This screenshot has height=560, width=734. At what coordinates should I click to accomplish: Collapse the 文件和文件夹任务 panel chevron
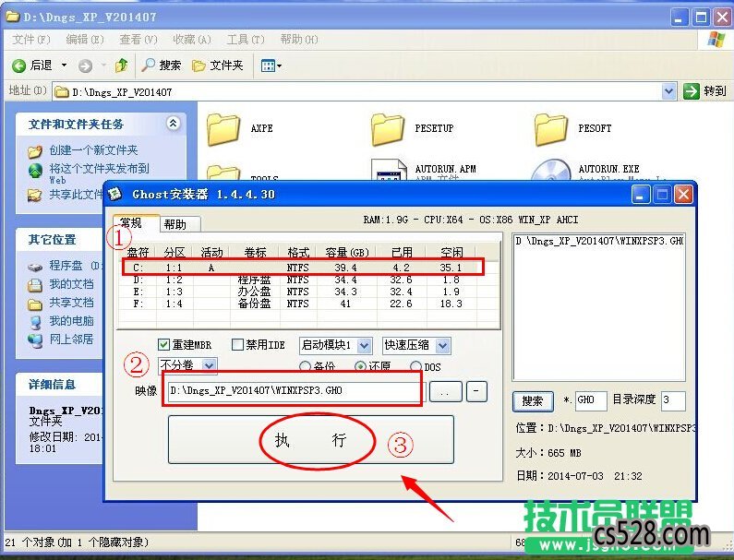(174, 124)
